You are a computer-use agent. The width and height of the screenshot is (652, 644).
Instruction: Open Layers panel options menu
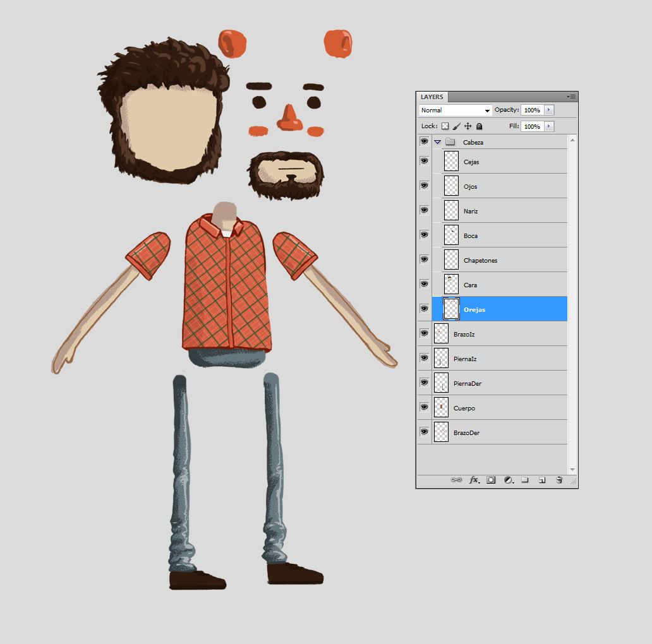[x=571, y=97]
